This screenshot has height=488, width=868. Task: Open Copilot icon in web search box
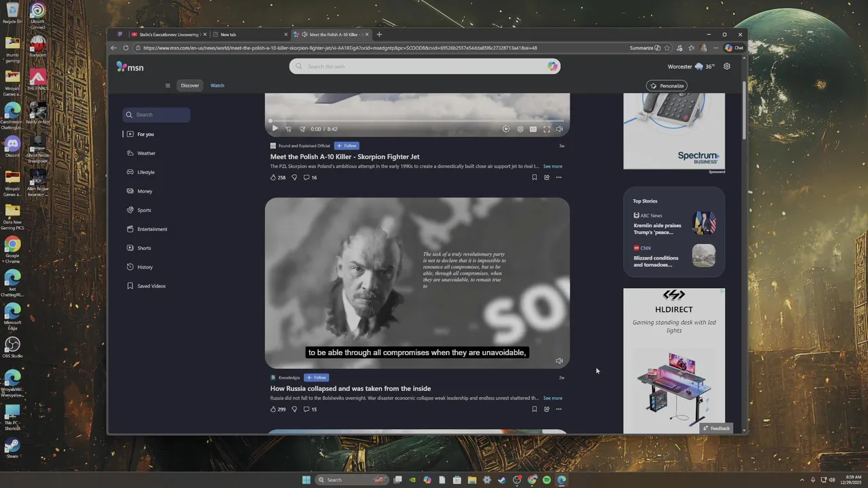pos(553,66)
